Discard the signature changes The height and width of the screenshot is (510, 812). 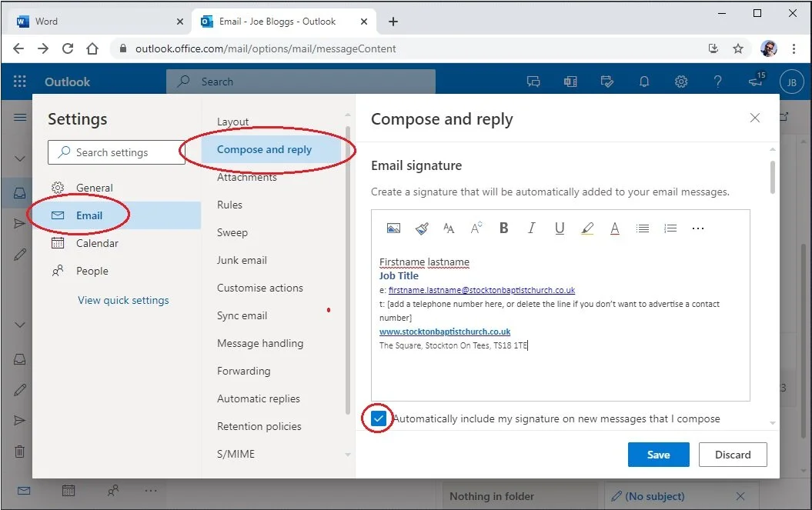(733, 455)
